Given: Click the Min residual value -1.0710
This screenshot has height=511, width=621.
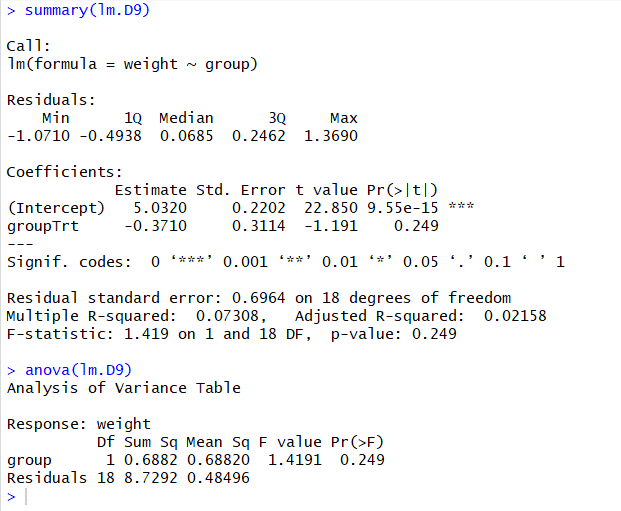Looking at the screenshot, I should (x=38, y=136).
